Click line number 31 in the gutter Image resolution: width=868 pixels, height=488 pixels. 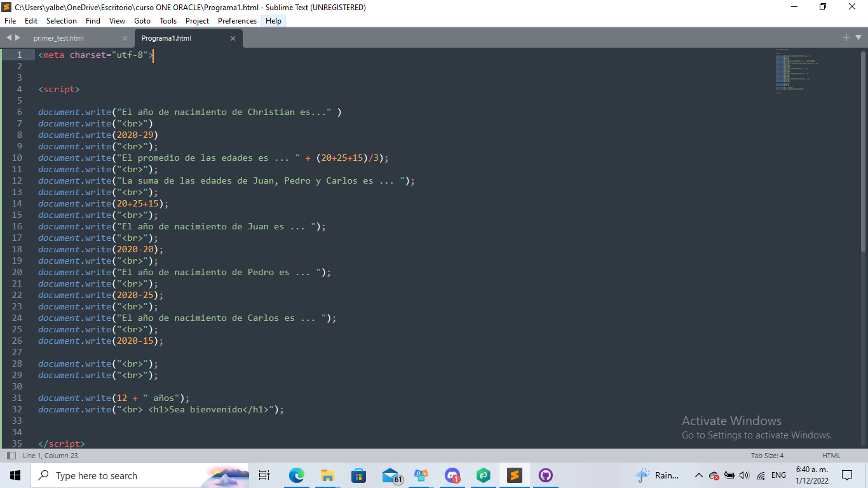pos(17,398)
